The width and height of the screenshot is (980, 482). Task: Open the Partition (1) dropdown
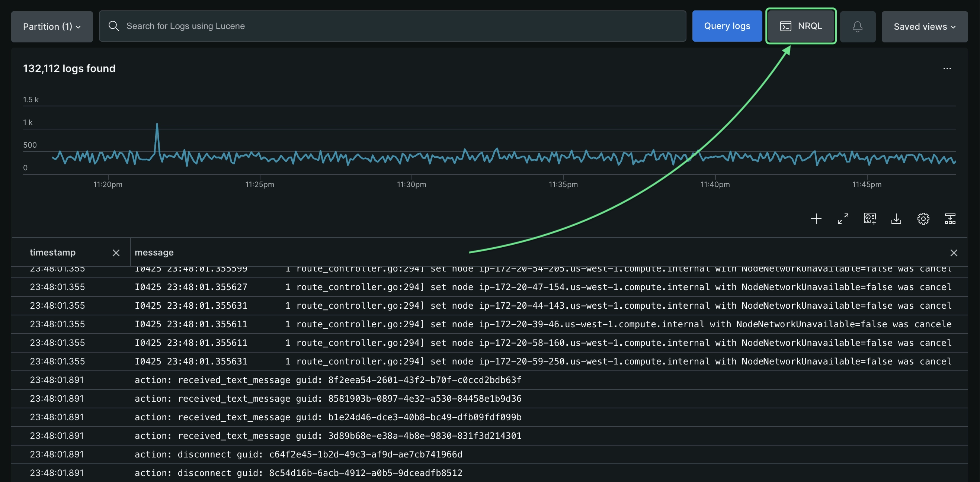point(52,27)
